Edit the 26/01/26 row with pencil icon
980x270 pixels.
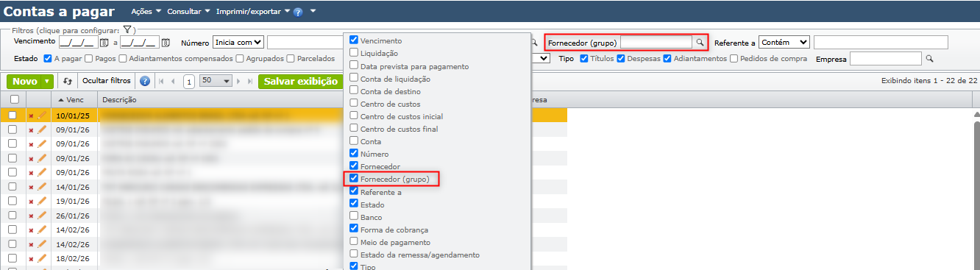[42, 216]
